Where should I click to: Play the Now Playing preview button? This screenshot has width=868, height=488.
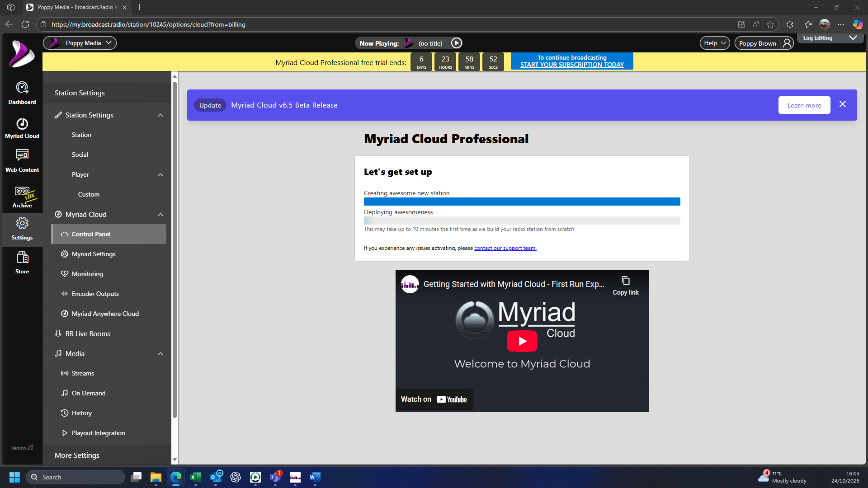pos(457,43)
